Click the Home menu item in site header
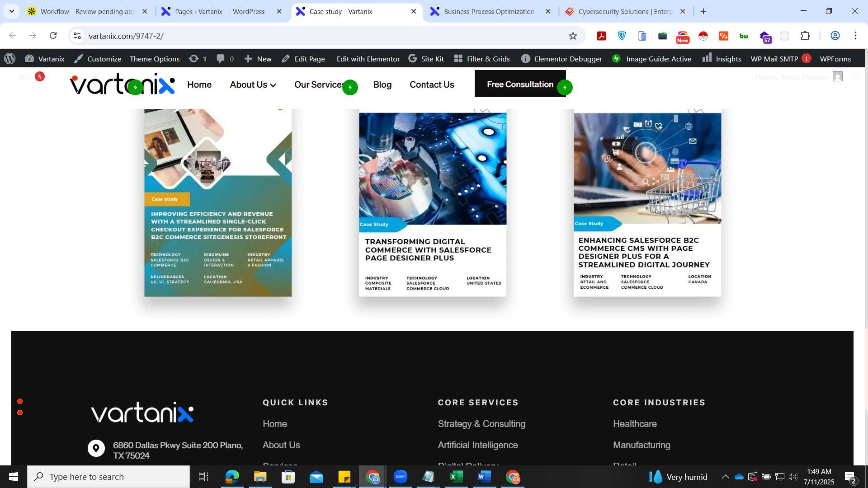This screenshot has width=868, height=488. (x=199, y=84)
